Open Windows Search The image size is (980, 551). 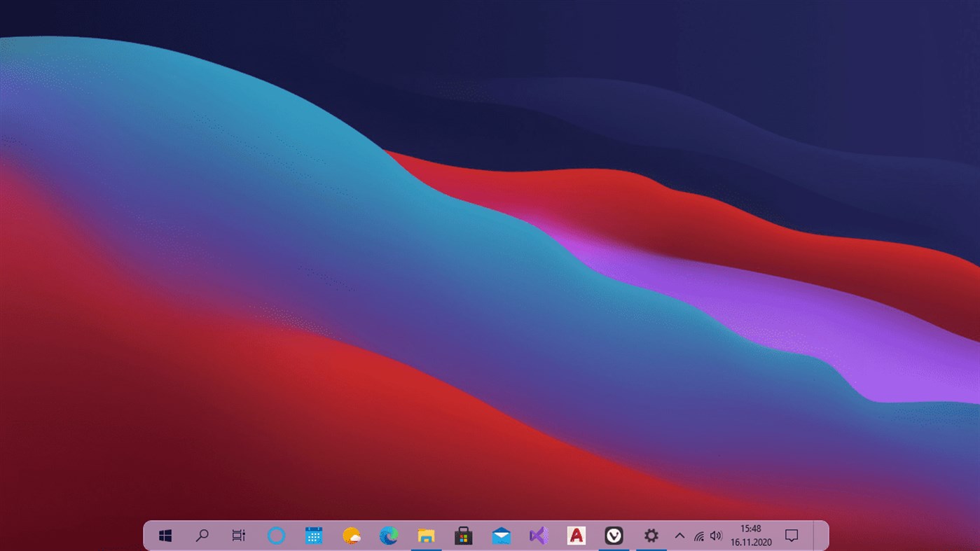[202, 535]
